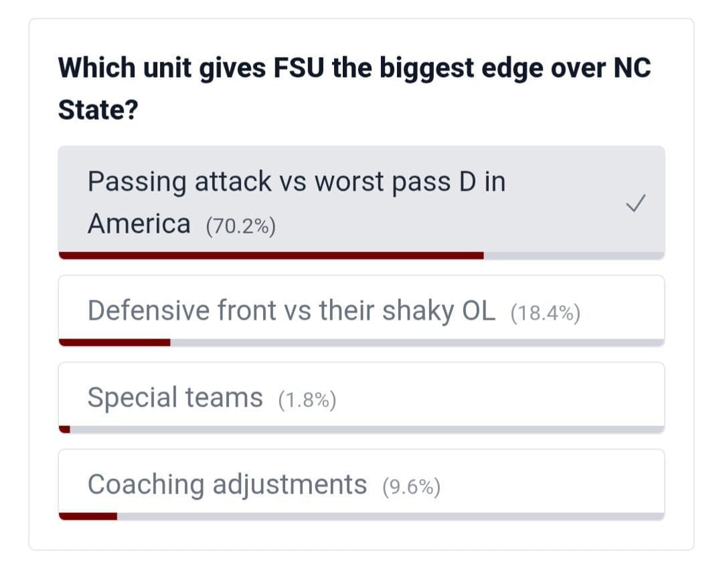The width and height of the screenshot is (723, 588).
Task: Click the word "State?" in the question
Action: pyautogui.click(x=98, y=110)
